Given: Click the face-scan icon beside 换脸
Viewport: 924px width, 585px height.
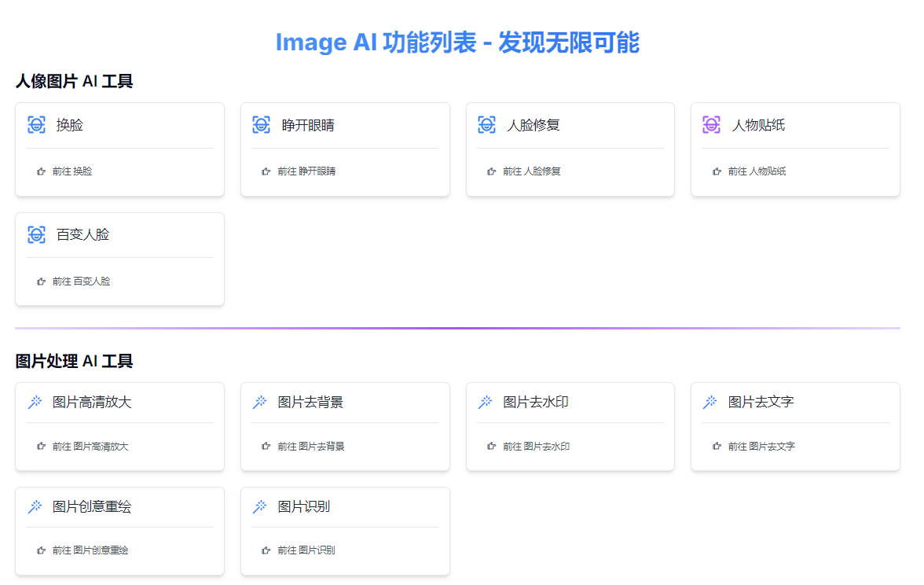Looking at the screenshot, I should click(x=36, y=125).
